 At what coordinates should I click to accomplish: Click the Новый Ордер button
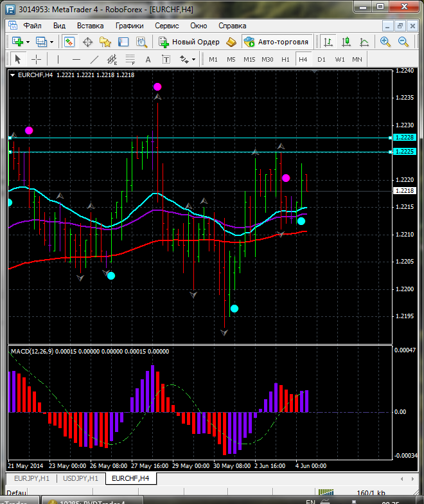click(x=190, y=42)
